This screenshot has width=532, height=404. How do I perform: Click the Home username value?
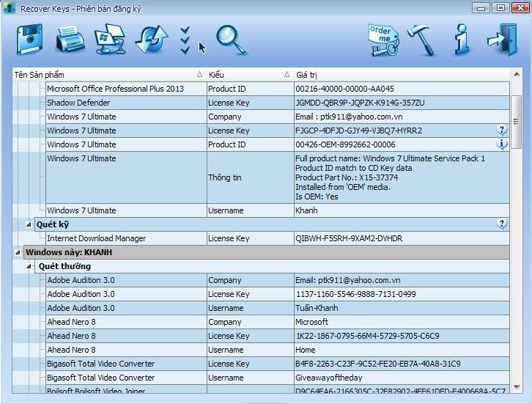point(306,350)
